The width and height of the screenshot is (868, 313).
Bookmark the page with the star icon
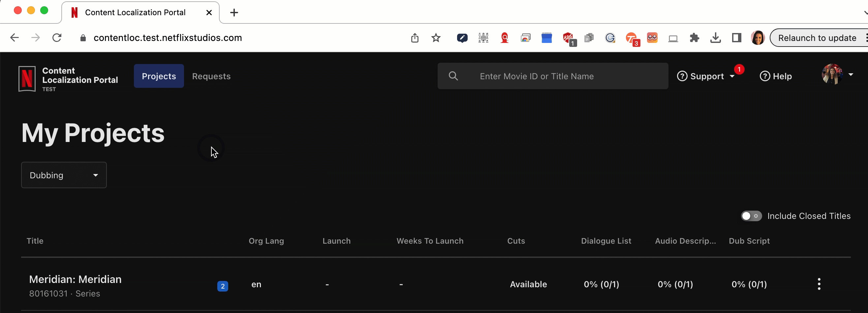point(436,38)
